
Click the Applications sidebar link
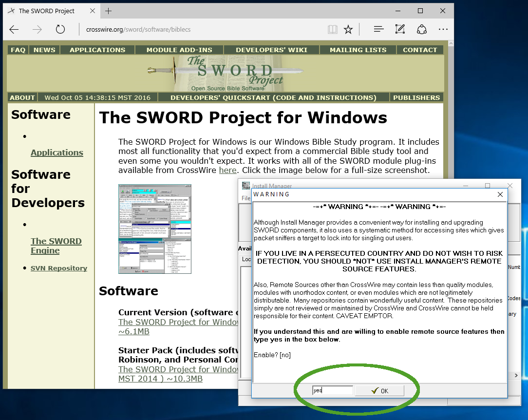tap(57, 153)
